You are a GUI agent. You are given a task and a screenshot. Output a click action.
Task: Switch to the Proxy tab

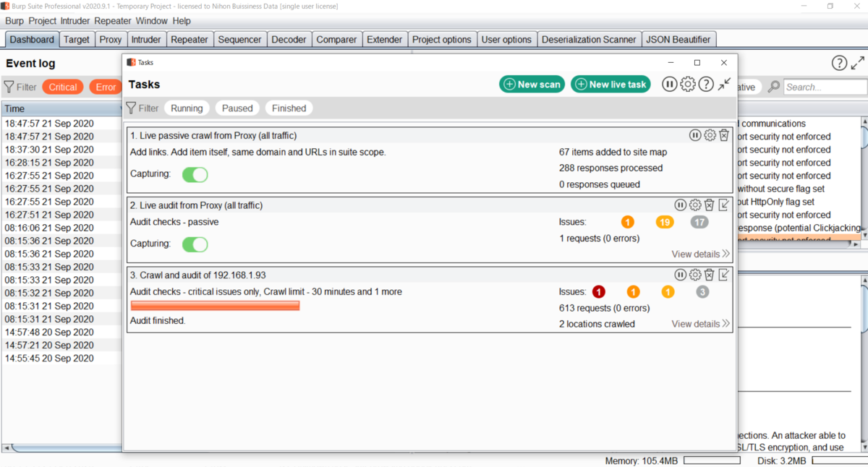(x=111, y=40)
